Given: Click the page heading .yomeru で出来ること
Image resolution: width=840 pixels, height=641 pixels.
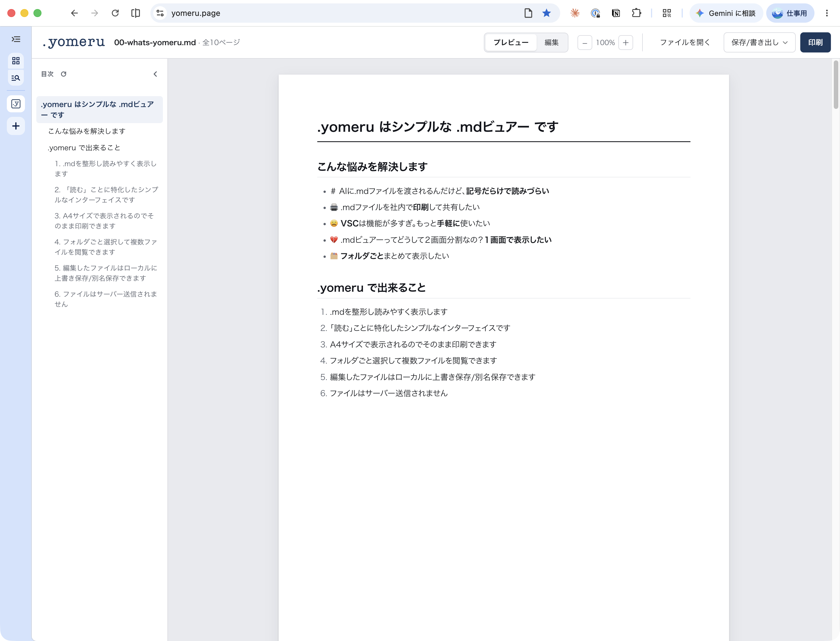Looking at the screenshot, I should (x=371, y=288).
